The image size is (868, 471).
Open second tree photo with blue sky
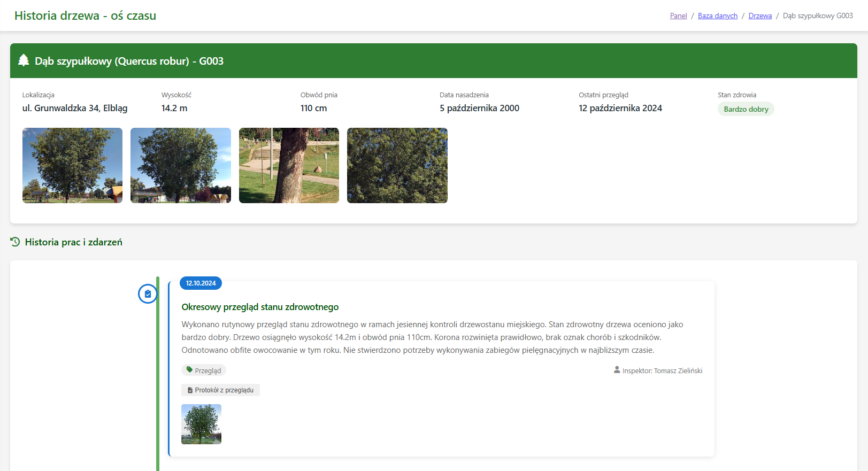tap(181, 165)
